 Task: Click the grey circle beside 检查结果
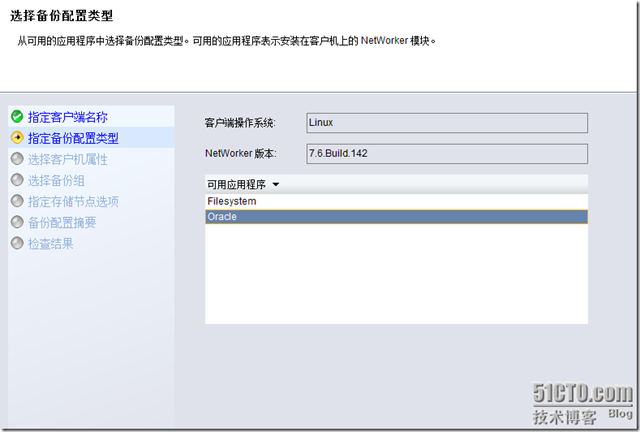[17, 243]
